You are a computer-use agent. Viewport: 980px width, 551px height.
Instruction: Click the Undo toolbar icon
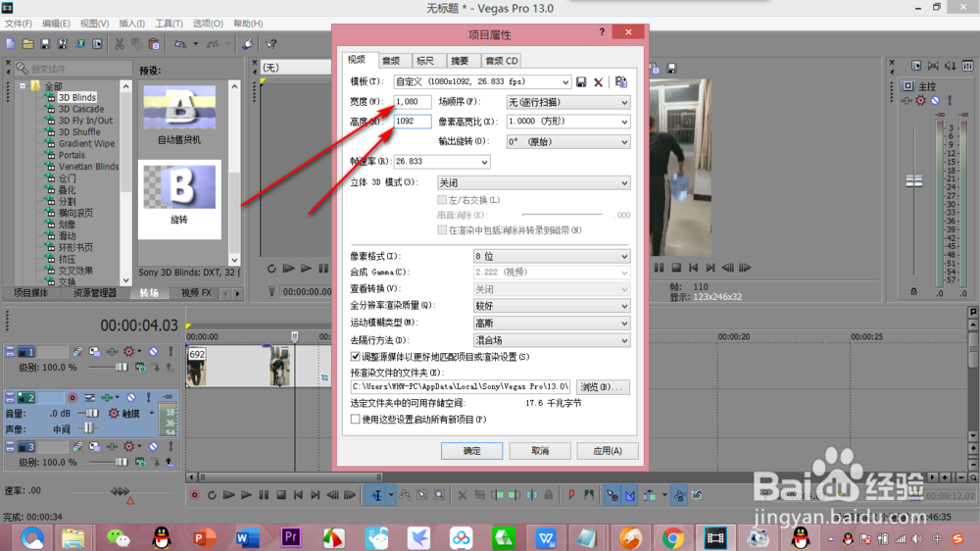[x=180, y=44]
